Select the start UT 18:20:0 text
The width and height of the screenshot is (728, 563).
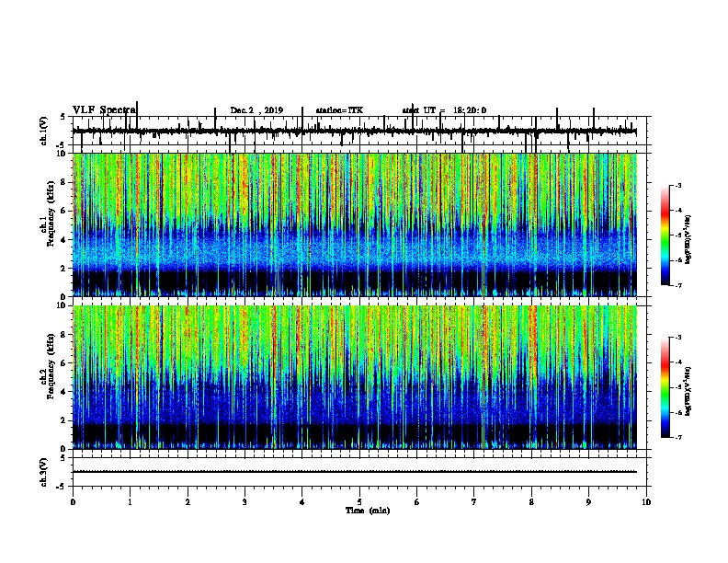coord(444,110)
